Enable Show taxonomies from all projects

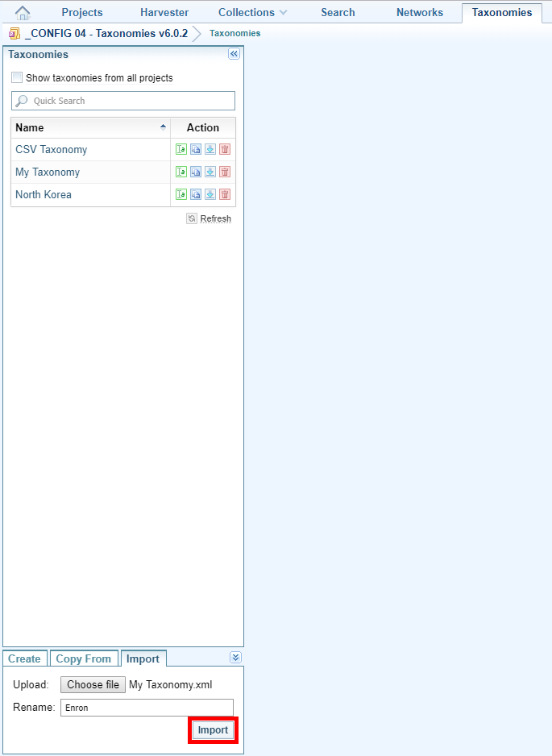[x=17, y=78]
